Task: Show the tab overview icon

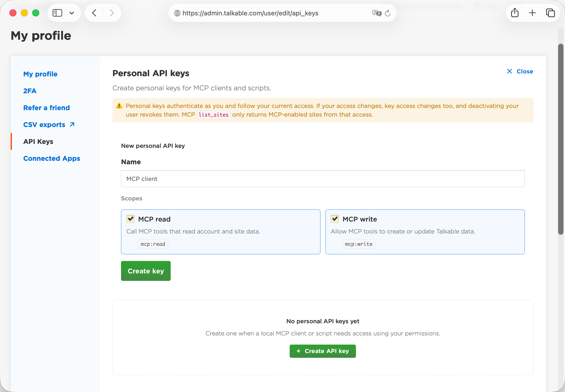Action: pyautogui.click(x=550, y=13)
